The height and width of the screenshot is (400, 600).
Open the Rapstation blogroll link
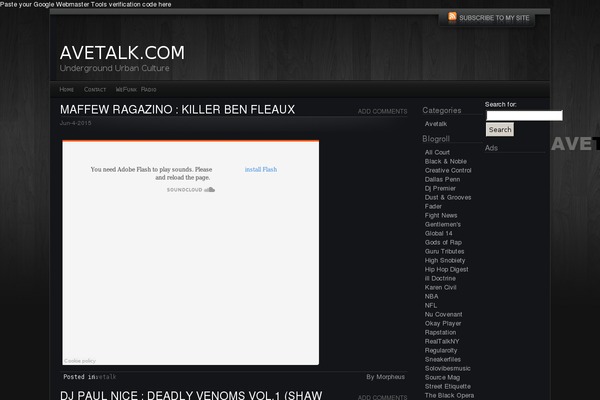(440, 332)
